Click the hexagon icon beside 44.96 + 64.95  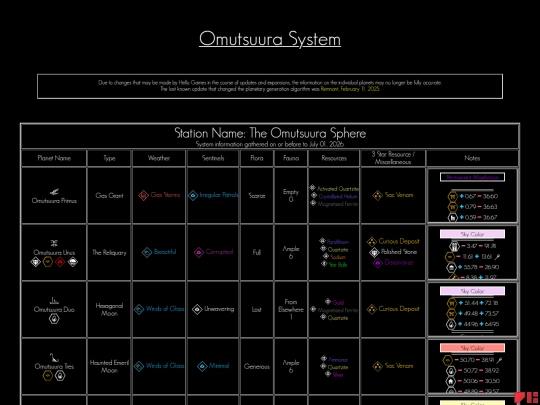(x=451, y=324)
